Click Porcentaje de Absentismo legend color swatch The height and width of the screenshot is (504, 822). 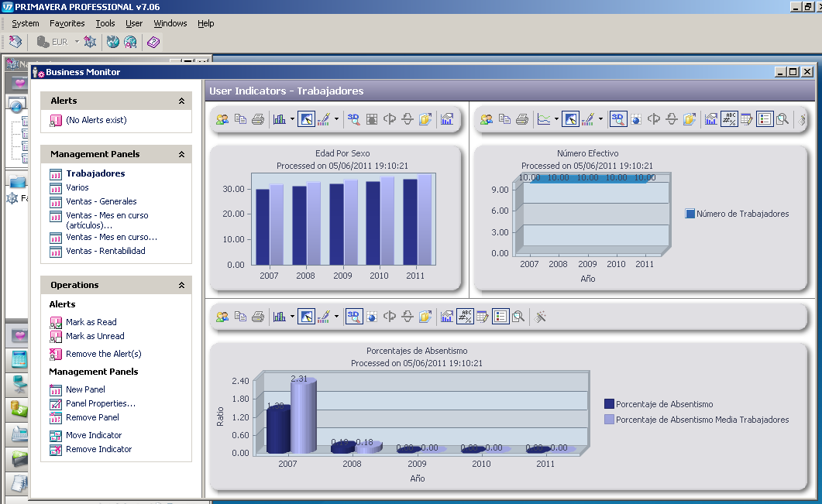coord(609,404)
